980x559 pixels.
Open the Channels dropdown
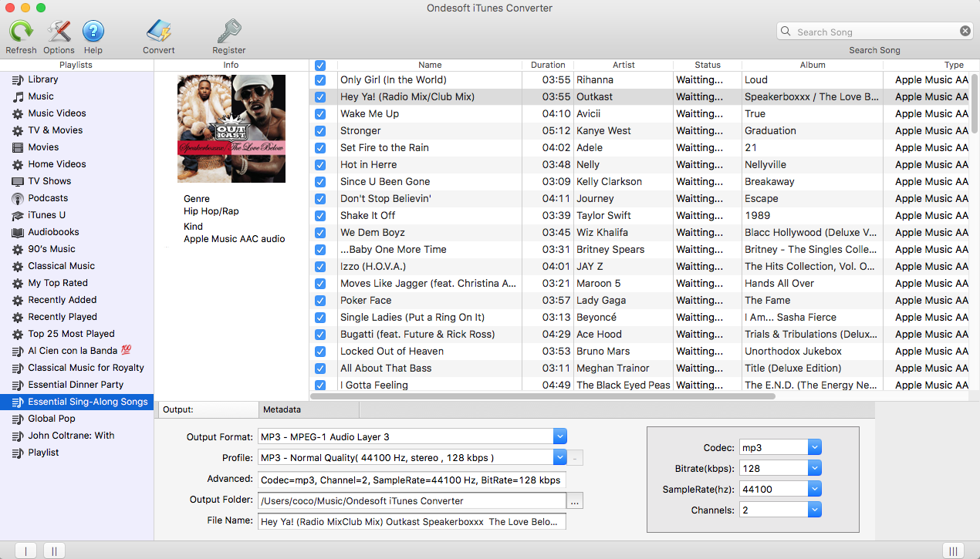tap(815, 510)
